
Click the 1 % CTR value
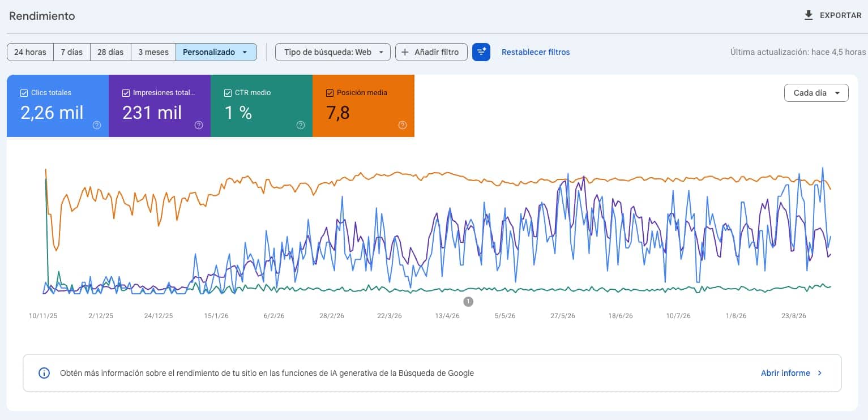pos(238,113)
